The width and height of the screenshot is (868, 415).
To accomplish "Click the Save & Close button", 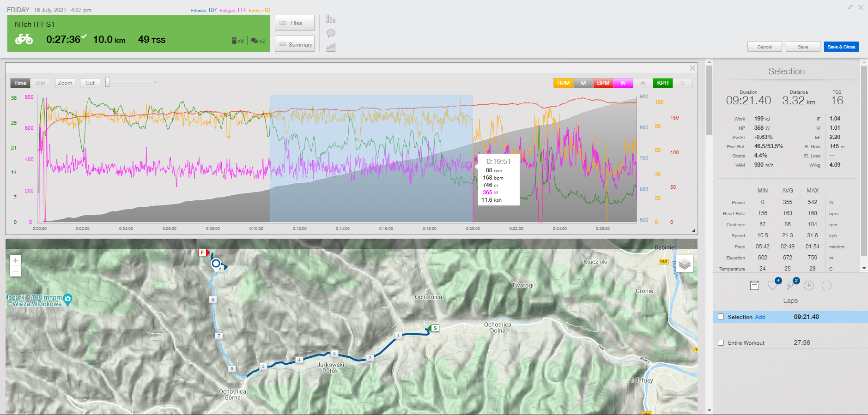I will pos(841,47).
